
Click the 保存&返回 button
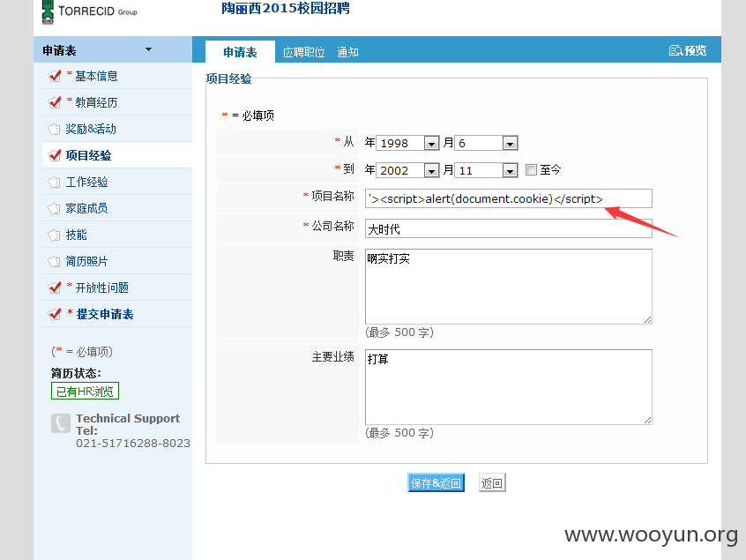click(436, 483)
